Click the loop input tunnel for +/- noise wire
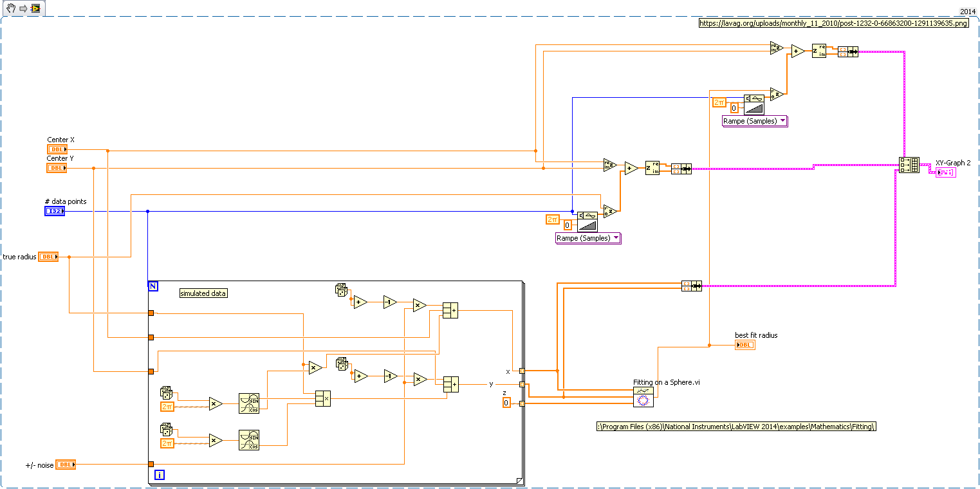This screenshot has width=980, height=489. tap(151, 464)
